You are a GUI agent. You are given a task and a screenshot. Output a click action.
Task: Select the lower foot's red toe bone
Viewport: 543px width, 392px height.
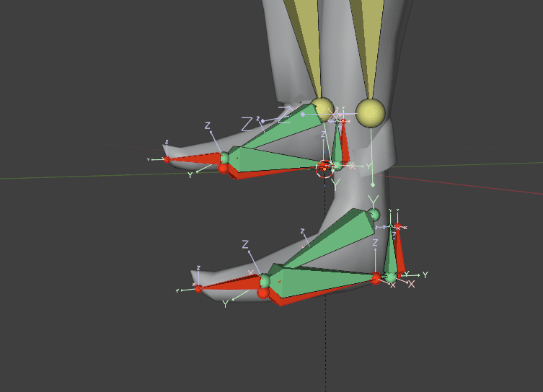pos(231,282)
